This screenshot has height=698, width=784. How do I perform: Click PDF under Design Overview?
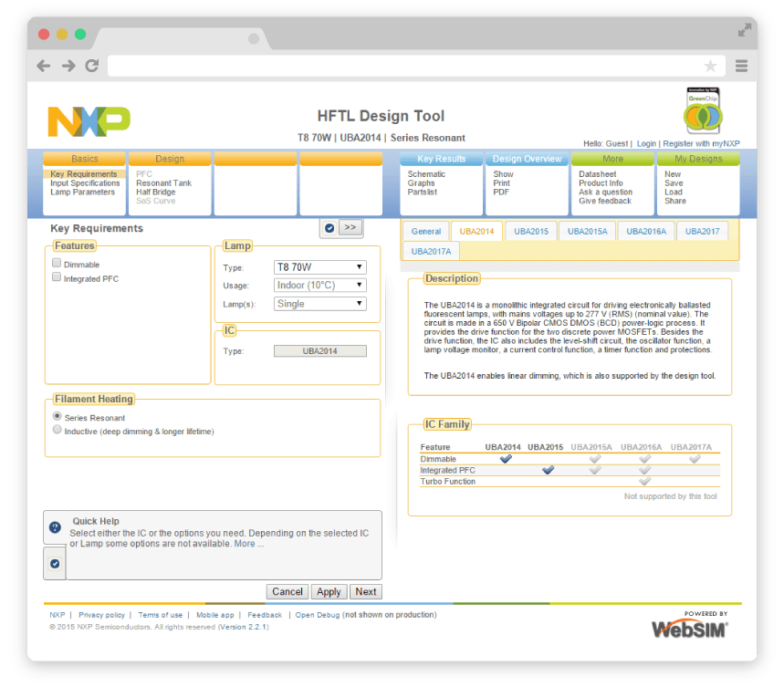click(x=501, y=192)
